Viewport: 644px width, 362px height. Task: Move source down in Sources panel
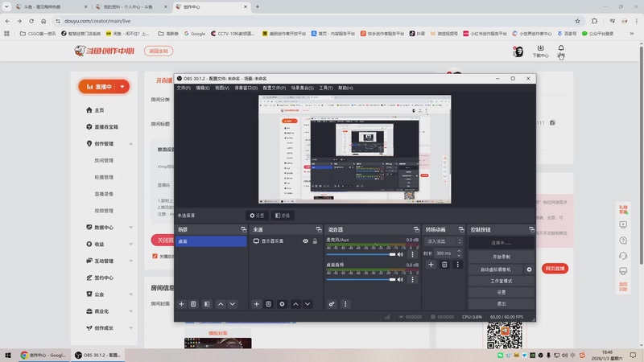point(308,304)
